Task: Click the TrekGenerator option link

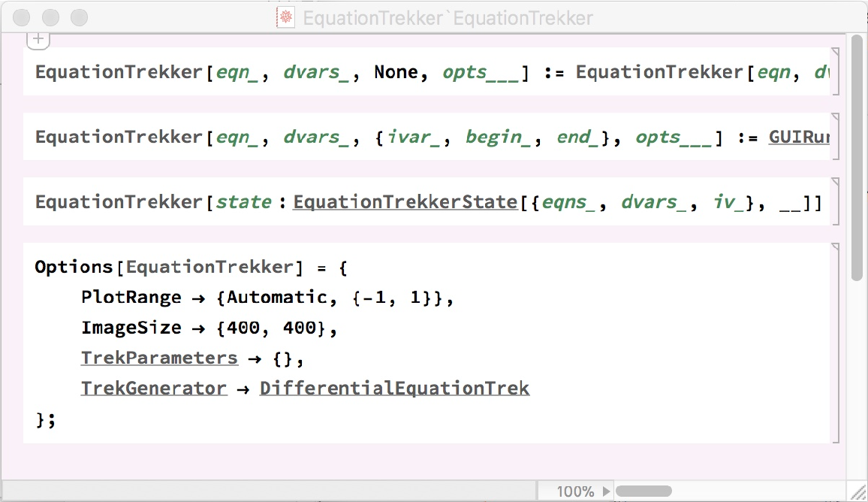Action: (153, 389)
